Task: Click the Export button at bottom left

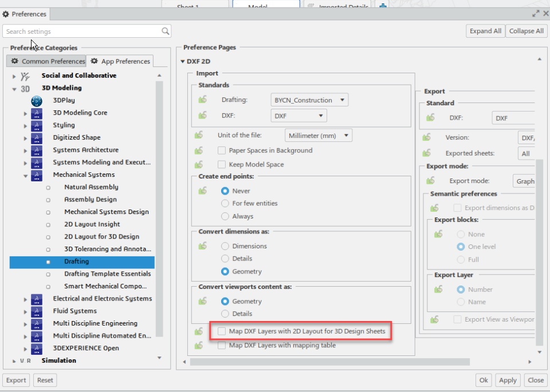Action: click(16, 380)
